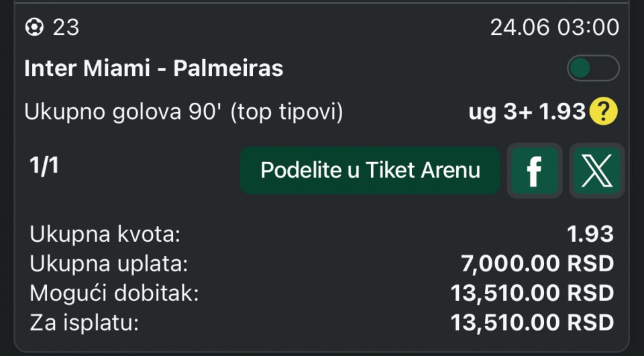
Task: Open the yellow question mark help icon
Action: coord(603,112)
